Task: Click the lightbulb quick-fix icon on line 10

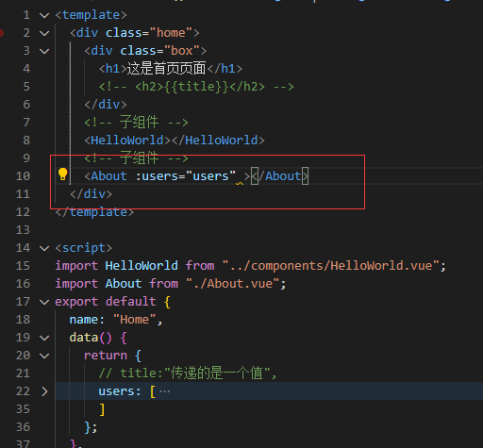Action: (63, 174)
